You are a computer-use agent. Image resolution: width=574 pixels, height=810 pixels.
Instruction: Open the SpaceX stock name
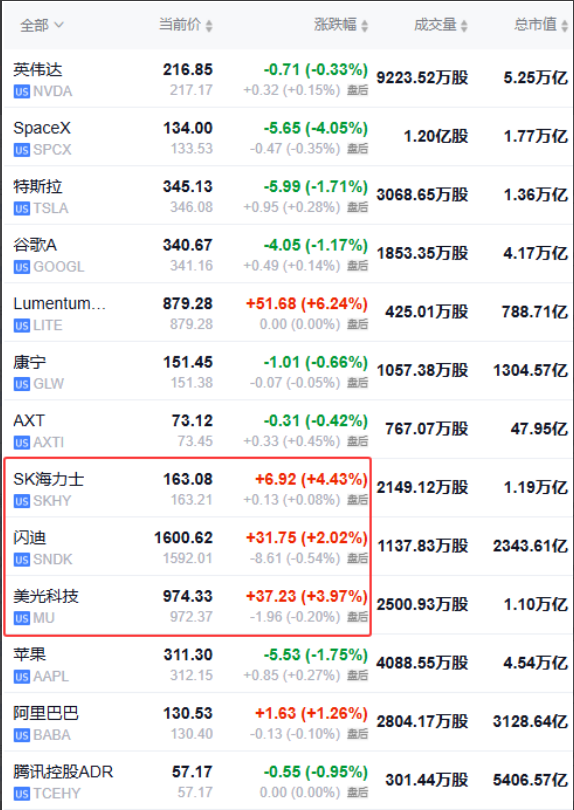(x=42, y=128)
